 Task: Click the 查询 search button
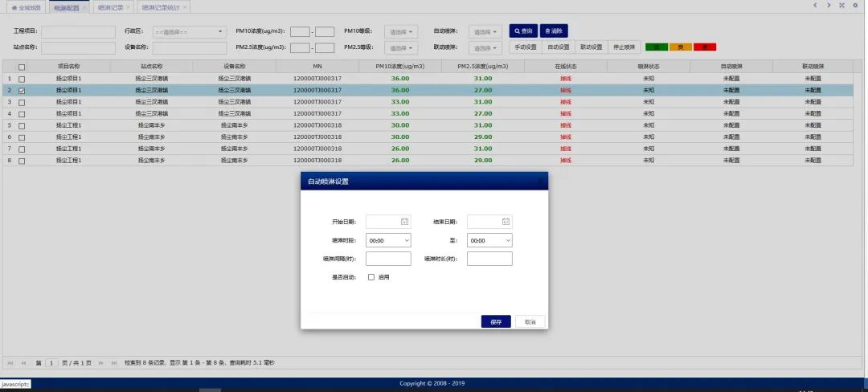523,31
